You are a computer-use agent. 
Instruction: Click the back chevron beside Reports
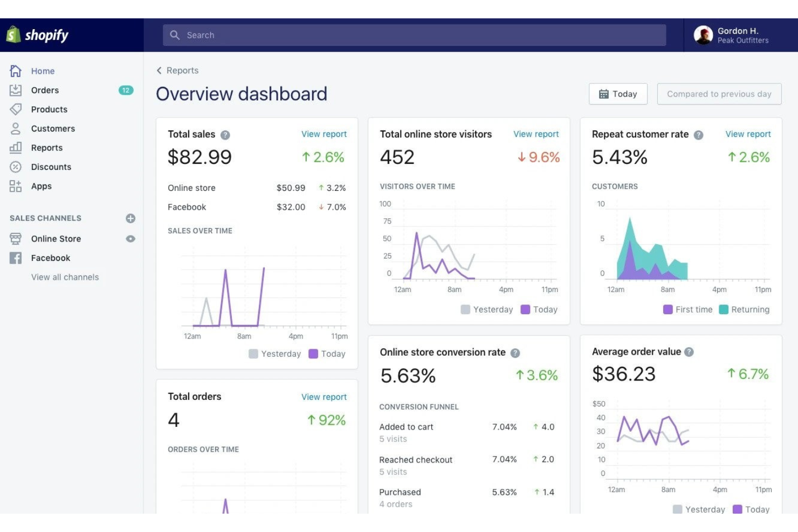click(x=159, y=71)
